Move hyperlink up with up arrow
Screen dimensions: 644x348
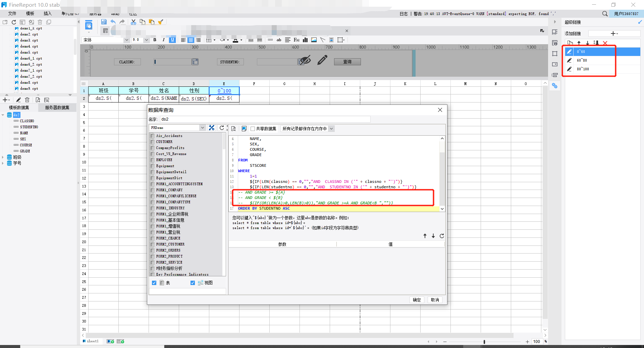pos(579,43)
